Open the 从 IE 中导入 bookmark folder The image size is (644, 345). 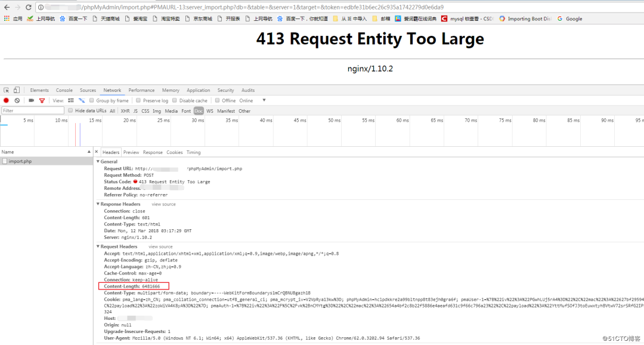[x=349, y=19]
